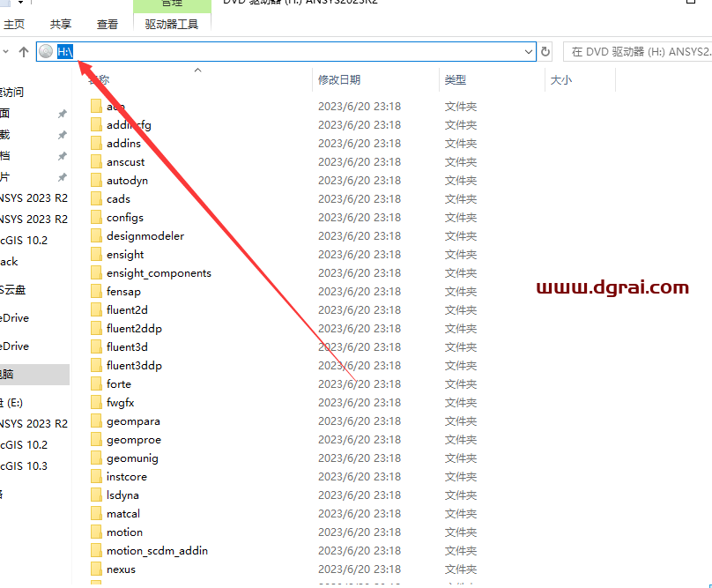This screenshot has width=712, height=588.
Task: Select the 云盘 item in navigation pane
Action: [12, 290]
